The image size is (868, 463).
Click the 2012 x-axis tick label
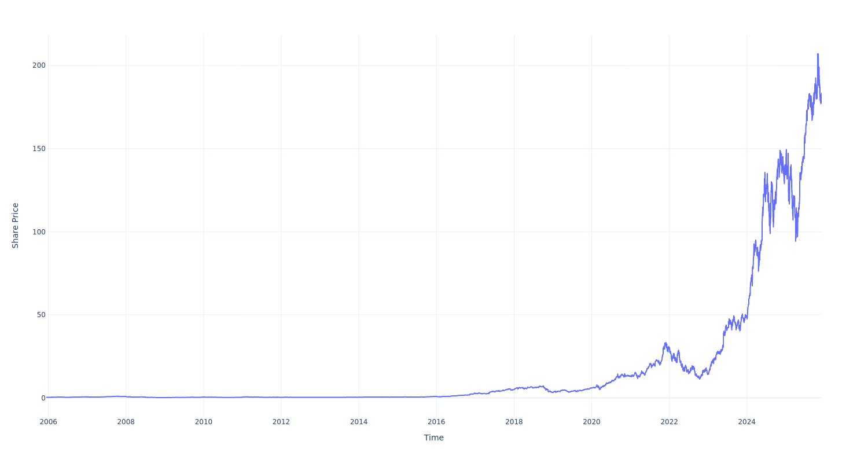point(281,422)
